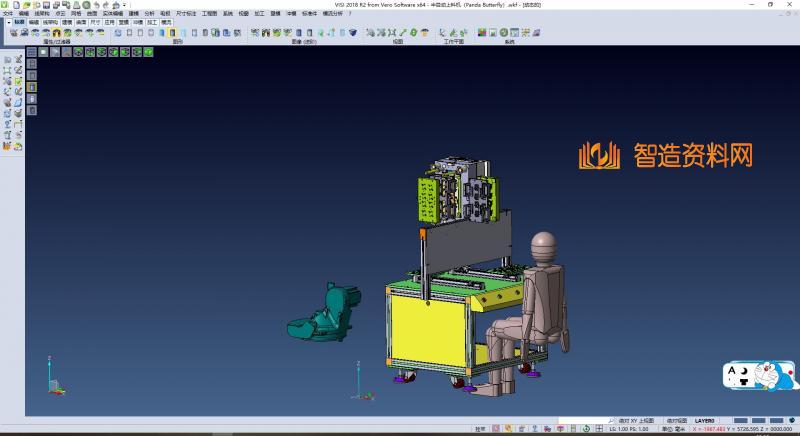Click the LS: 1.00 PS: 1.00 scale field
This screenshot has width=800, height=436.
coord(628,429)
